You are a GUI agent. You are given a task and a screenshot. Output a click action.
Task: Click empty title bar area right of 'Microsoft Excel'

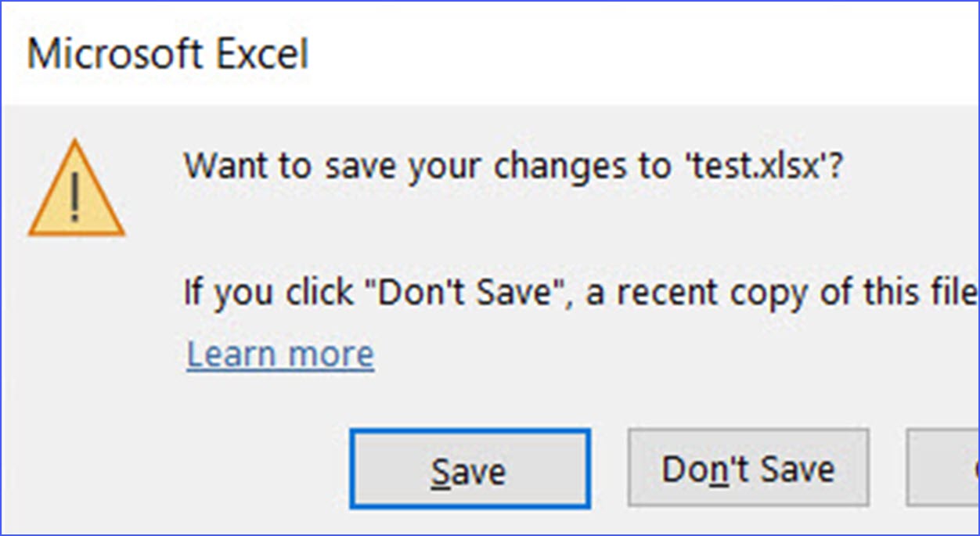pos(626,55)
